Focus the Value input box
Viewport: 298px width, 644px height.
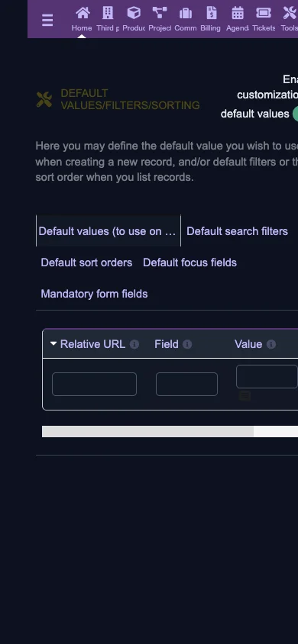coord(267,376)
